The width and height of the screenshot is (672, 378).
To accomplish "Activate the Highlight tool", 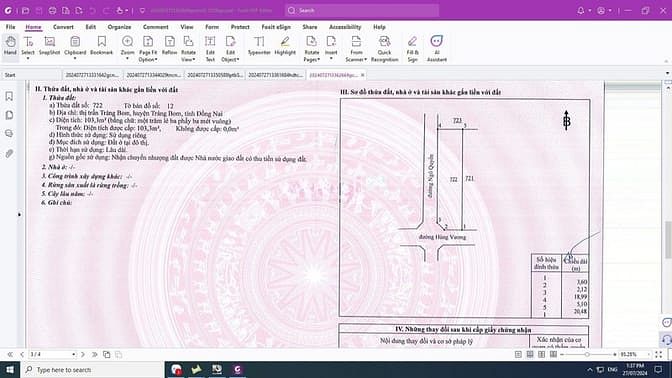I will click(285, 45).
